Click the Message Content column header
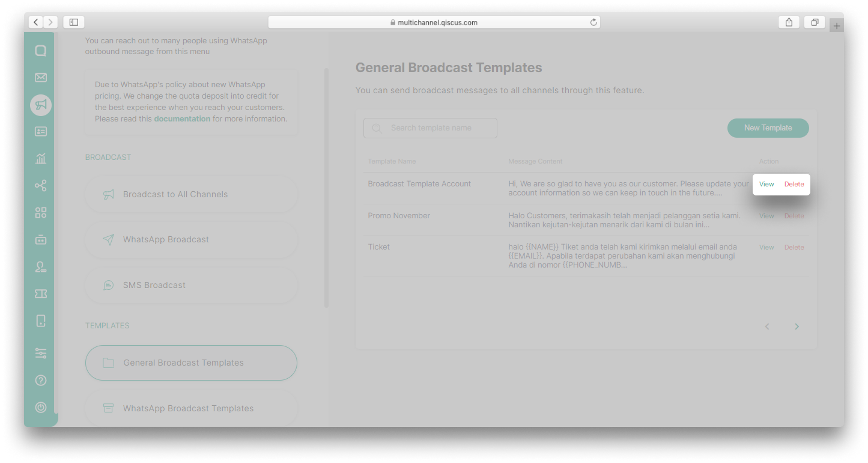This screenshot has height=463, width=868. 535,161
